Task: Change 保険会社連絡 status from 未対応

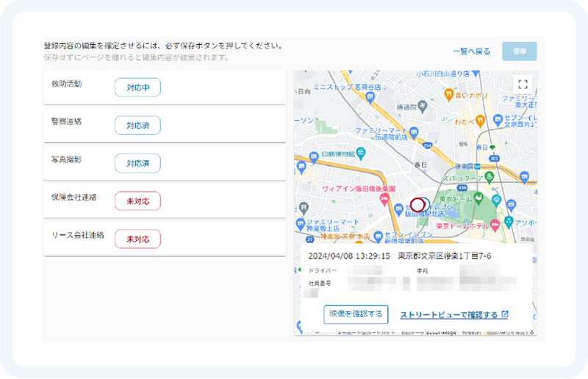Action: [137, 201]
